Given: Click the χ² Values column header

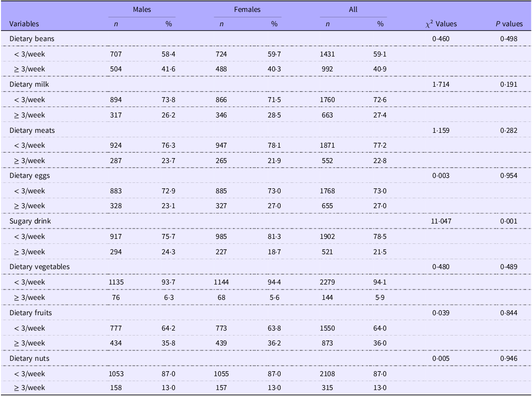Looking at the screenshot, I should coord(441,24).
